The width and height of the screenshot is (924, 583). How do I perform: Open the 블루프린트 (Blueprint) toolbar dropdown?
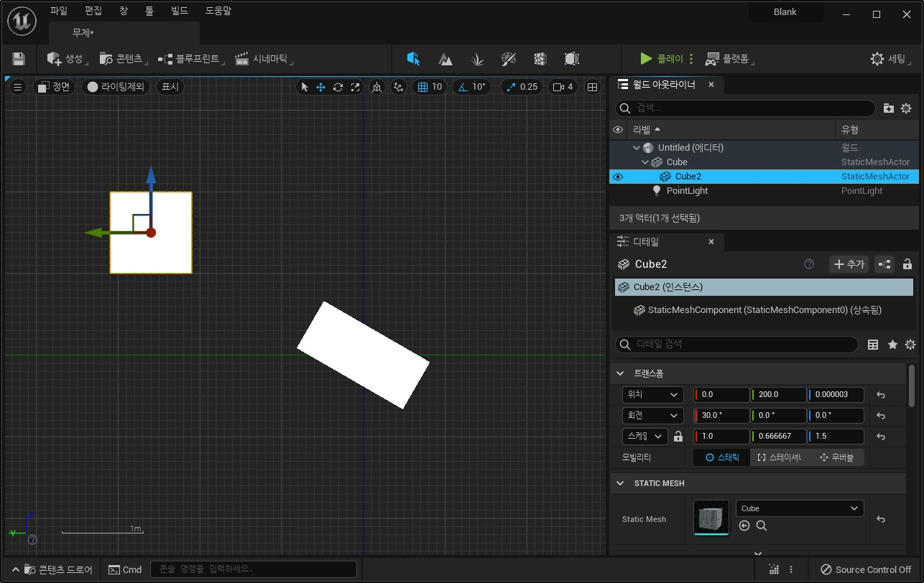(192, 59)
